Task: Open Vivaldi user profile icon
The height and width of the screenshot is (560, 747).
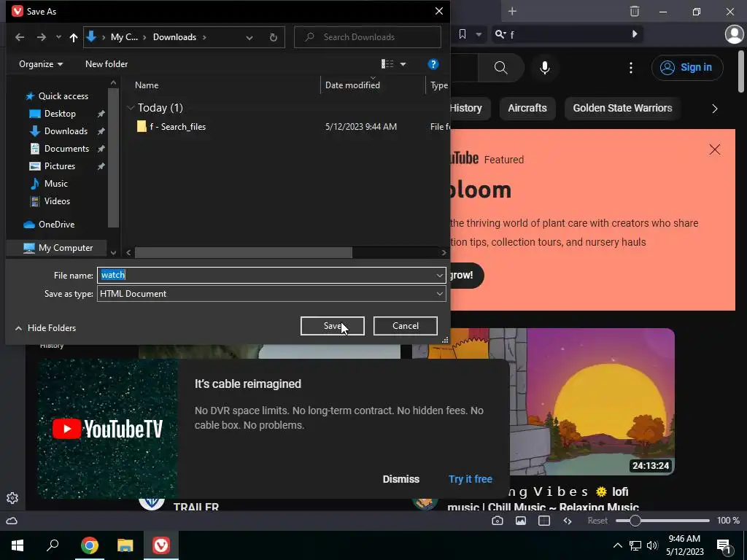Action: 734,34
